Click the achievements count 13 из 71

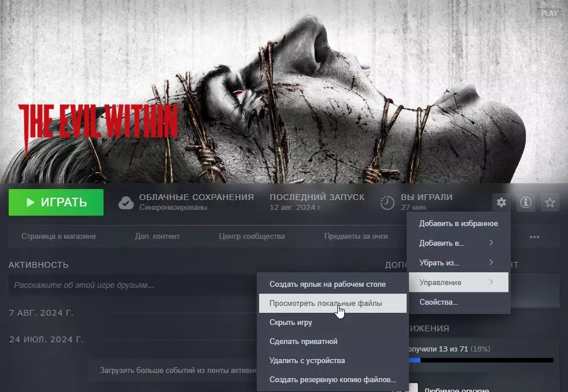(453, 349)
